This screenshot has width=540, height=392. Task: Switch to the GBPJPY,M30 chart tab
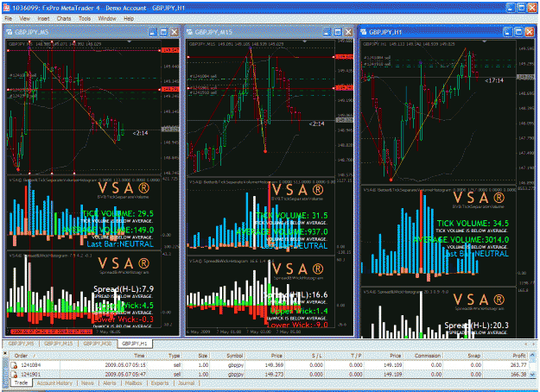[x=98, y=344]
